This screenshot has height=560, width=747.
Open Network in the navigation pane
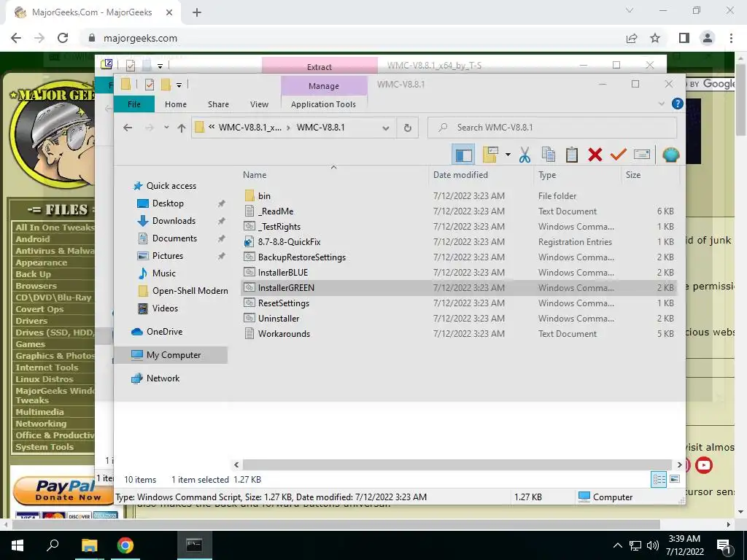click(163, 378)
